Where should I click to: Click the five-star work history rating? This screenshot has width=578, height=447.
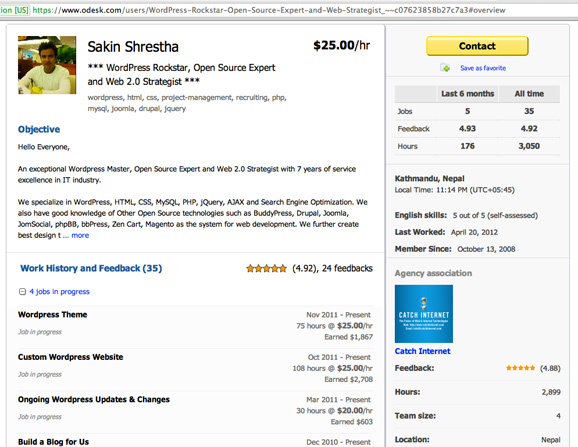[266, 269]
